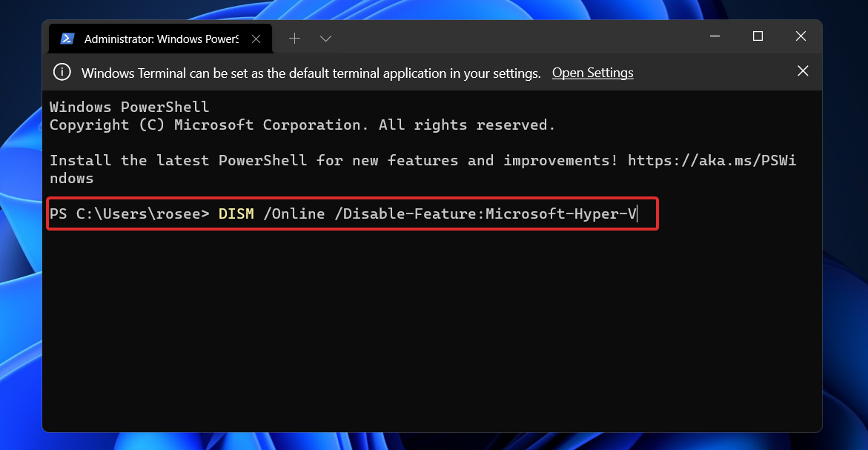Dismiss the default terminal banner
Screen dimensions: 868x450
tap(803, 71)
